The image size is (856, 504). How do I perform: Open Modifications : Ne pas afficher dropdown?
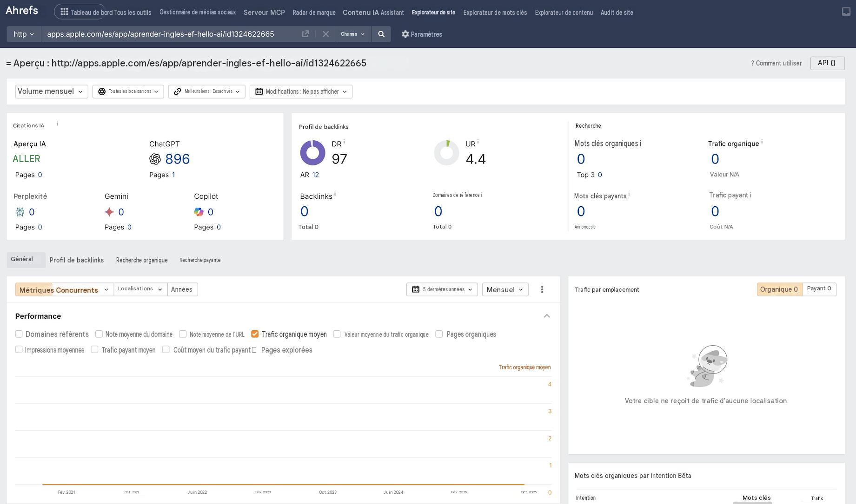tap(301, 92)
